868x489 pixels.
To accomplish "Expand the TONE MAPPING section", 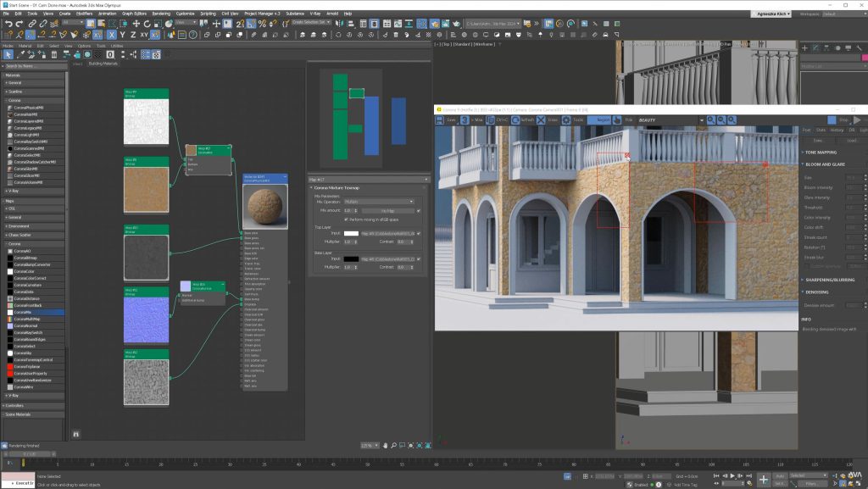I will [821, 153].
